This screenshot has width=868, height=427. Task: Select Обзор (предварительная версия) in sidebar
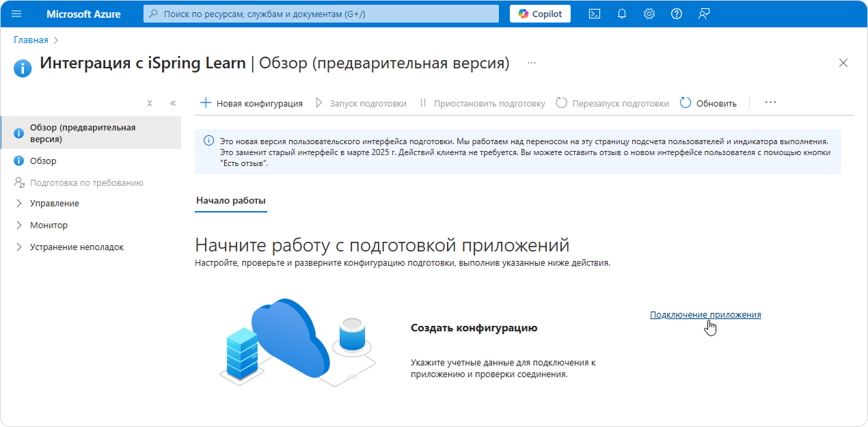(x=91, y=133)
